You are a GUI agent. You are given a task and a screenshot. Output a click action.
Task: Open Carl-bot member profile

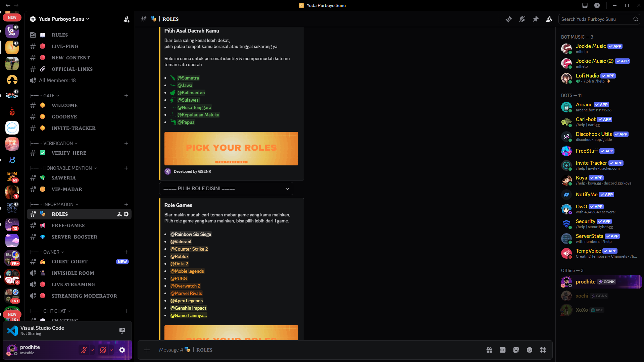click(x=599, y=121)
